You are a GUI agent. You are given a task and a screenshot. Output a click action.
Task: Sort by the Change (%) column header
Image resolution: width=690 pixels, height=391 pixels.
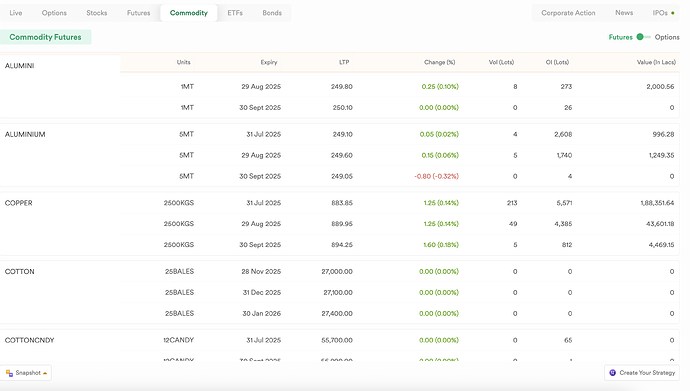[439, 62]
